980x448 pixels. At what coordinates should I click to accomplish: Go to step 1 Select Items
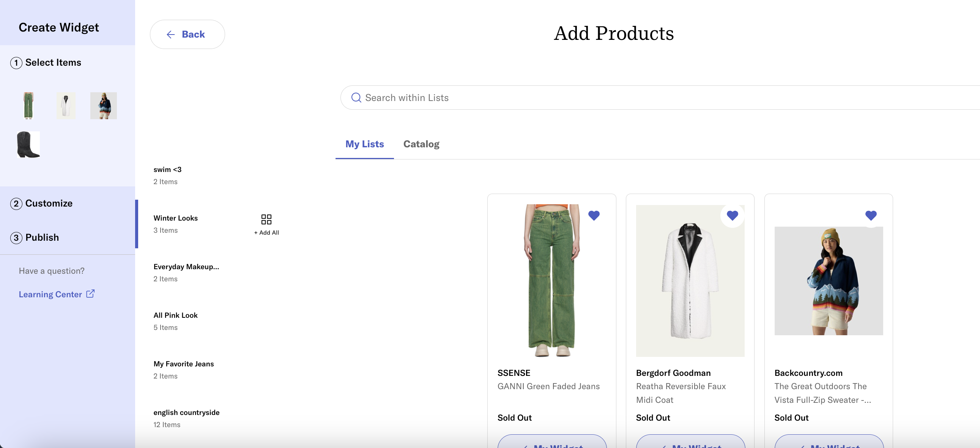coord(46,62)
